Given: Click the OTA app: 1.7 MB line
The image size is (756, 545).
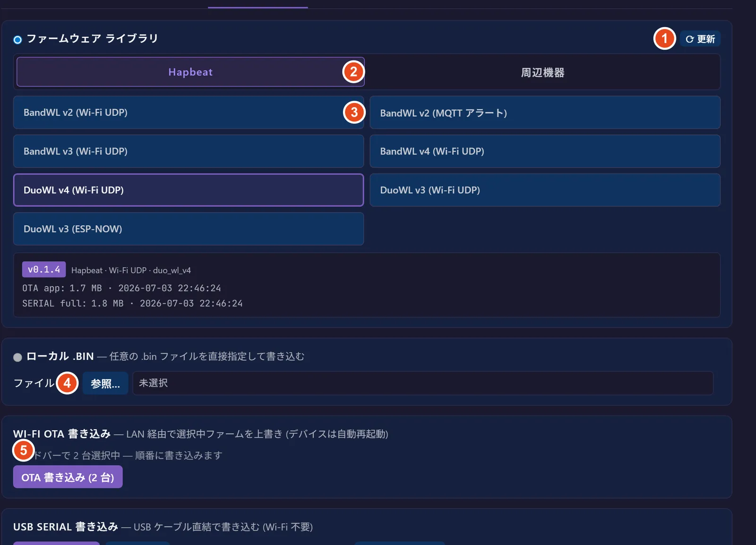Looking at the screenshot, I should pos(121,288).
